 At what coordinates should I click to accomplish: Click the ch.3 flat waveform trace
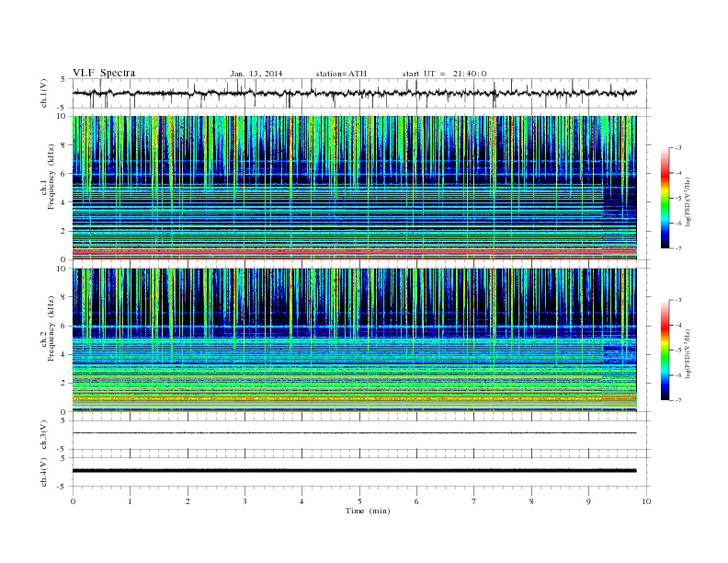[354, 433]
